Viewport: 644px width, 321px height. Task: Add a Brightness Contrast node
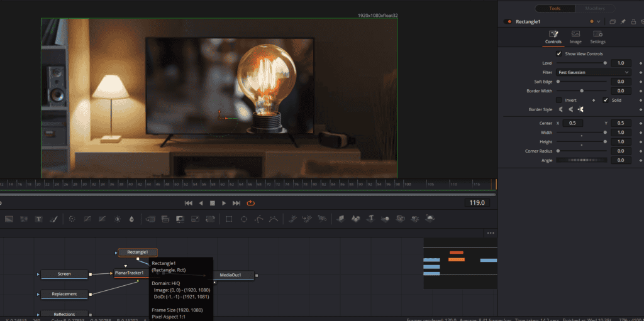tap(118, 219)
